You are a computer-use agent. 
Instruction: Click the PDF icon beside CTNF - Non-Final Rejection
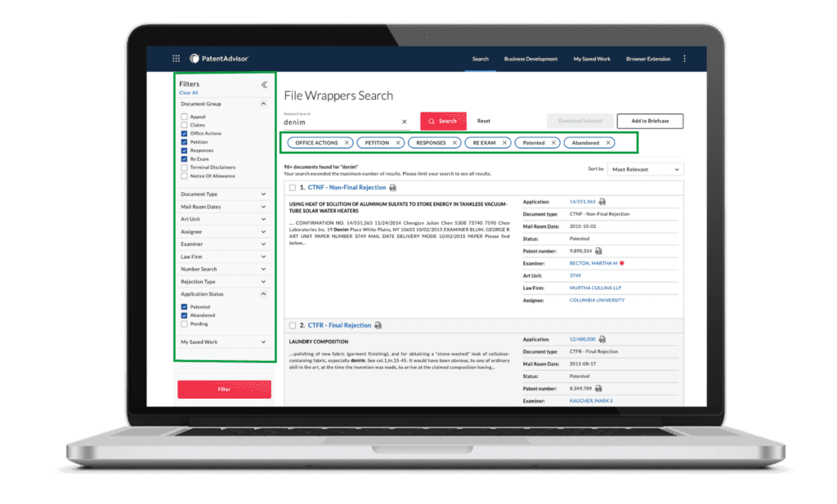tap(393, 188)
